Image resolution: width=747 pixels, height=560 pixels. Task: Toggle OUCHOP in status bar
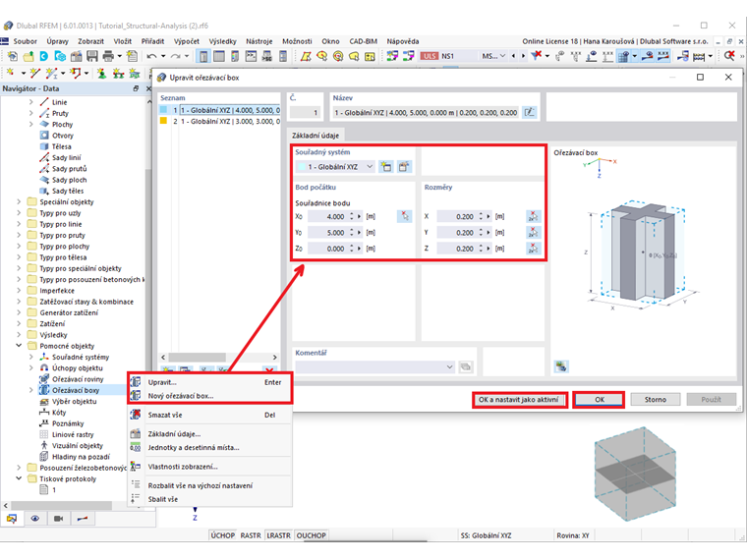[312, 535]
